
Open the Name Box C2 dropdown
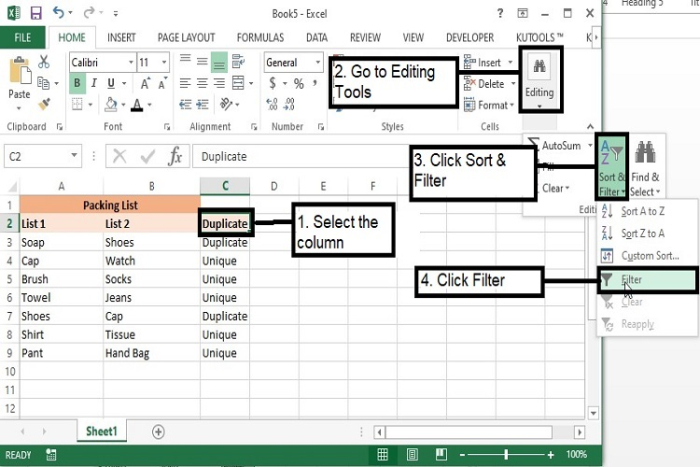click(x=74, y=156)
